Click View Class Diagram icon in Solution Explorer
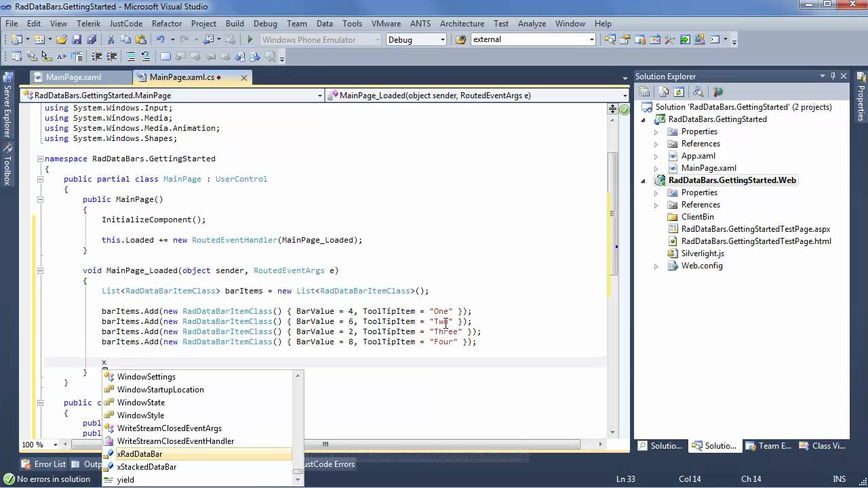Screen dimensions: 868x488 click(698, 91)
